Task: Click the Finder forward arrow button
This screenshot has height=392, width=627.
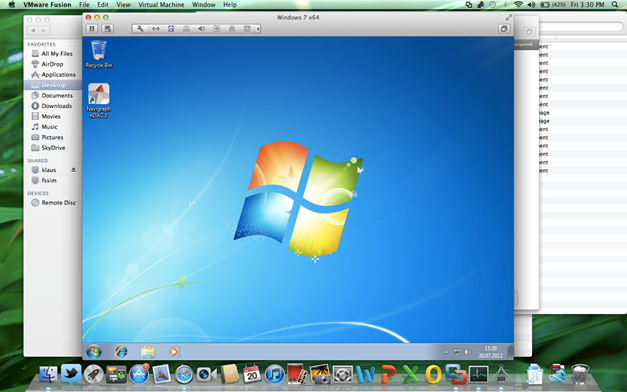Action: click(x=44, y=30)
